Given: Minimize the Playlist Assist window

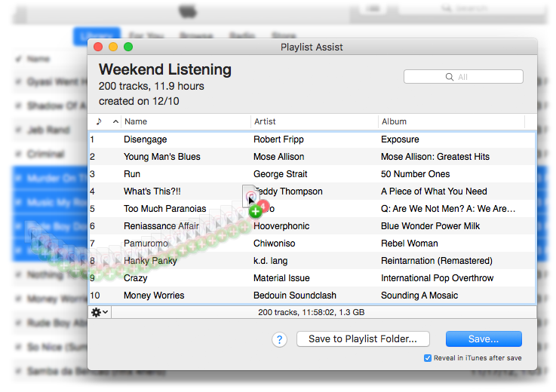Looking at the screenshot, I should tap(113, 47).
